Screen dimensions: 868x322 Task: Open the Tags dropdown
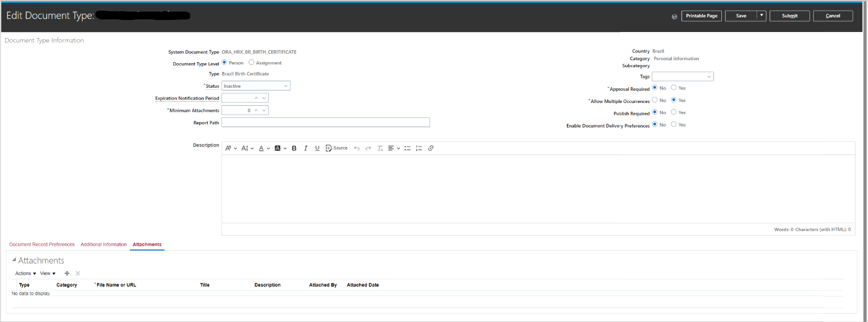[x=682, y=77]
